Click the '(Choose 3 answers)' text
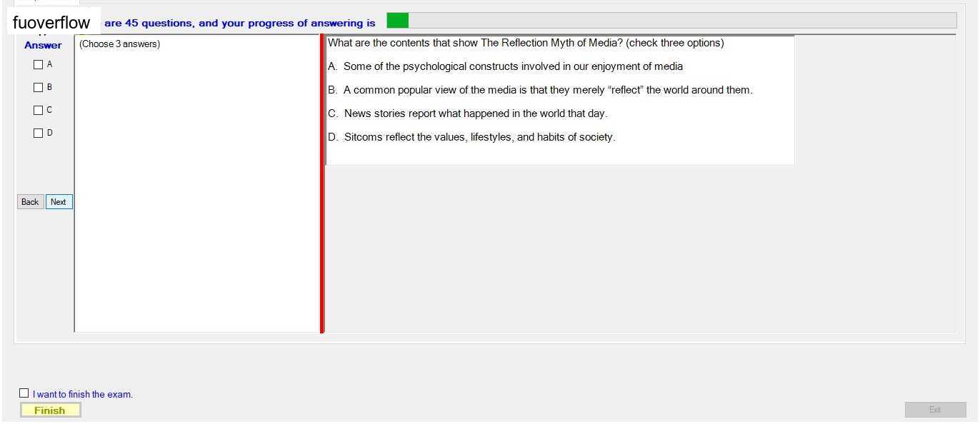Image resolution: width=980 pixels, height=424 pixels. 120,44
